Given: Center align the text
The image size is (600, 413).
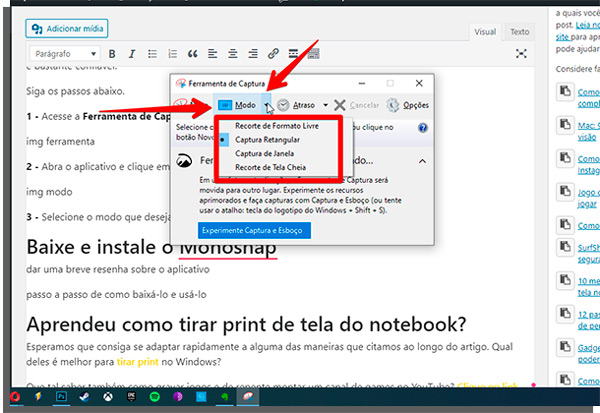Looking at the screenshot, I should point(233,54).
